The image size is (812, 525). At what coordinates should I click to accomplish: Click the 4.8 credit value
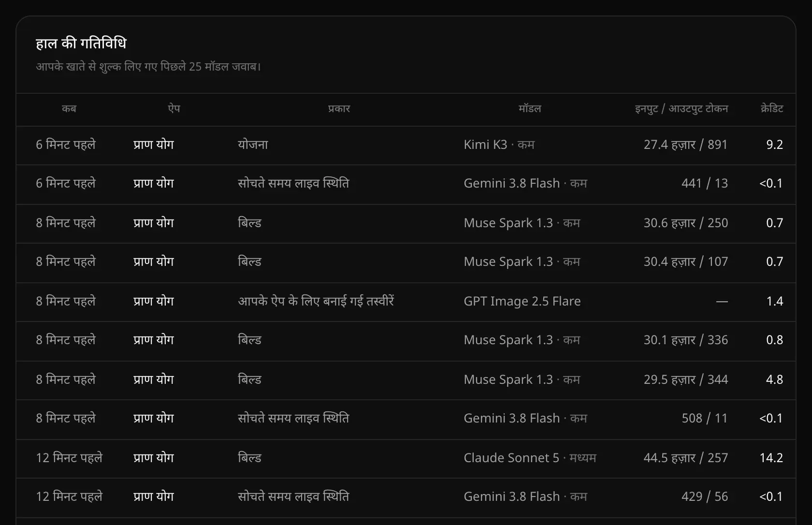pos(774,379)
